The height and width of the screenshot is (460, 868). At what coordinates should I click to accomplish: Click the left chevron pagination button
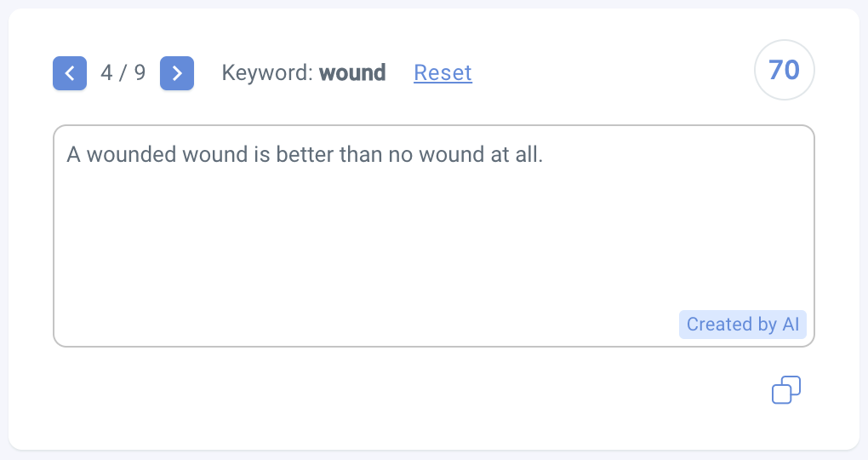[x=70, y=73]
